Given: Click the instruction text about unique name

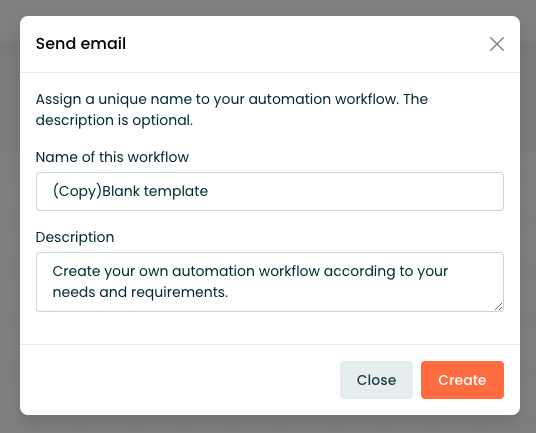Looking at the screenshot, I should click(231, 109).
